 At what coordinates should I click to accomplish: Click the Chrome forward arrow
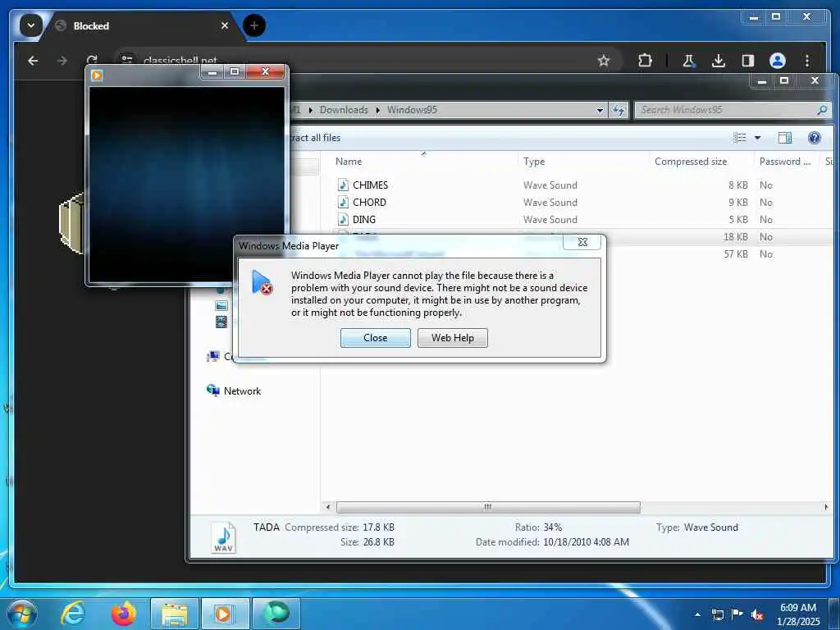(x=62, y=61)
